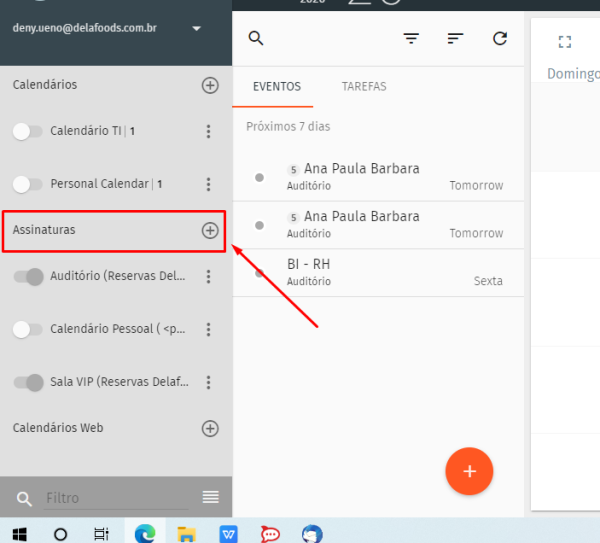Open Microsoft Edge from the taskbar
This screenshot has width=600, height=543.
[146, 533]
